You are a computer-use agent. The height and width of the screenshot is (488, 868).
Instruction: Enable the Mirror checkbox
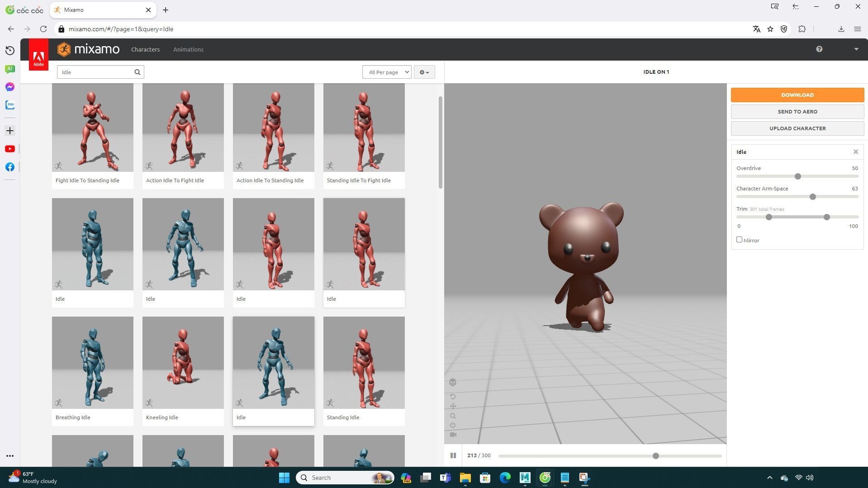pos(740,240)
